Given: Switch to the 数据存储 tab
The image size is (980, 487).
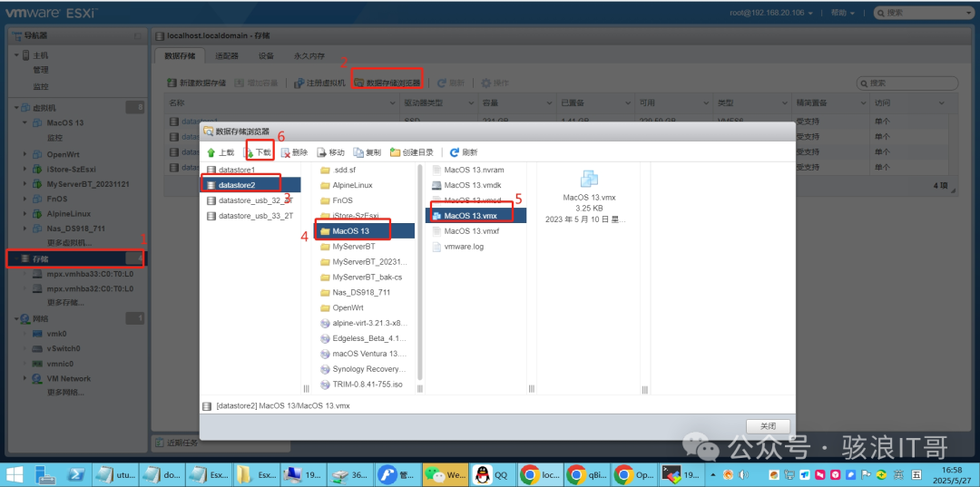Looking at the screenshot, I should [x=180, y=55].
